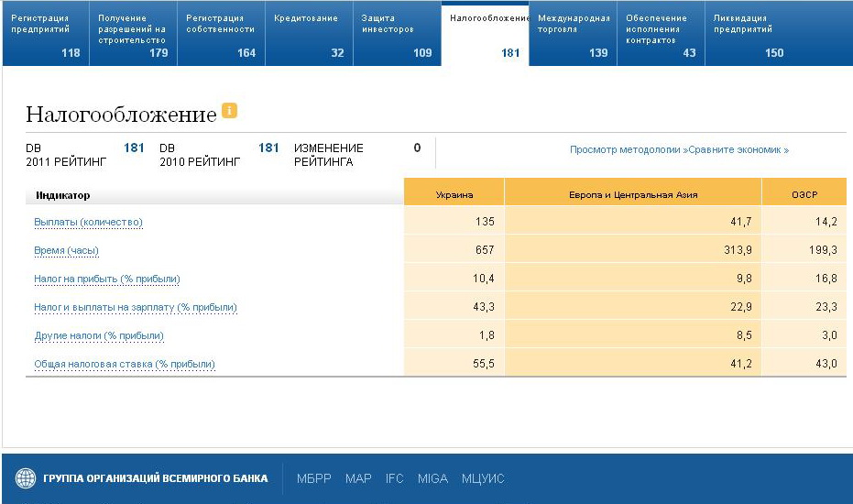Image resolution: width=853 pixels, height=504 pixels.
Task: Select the Регистрация собственности tab
Action: coord(221,35)
